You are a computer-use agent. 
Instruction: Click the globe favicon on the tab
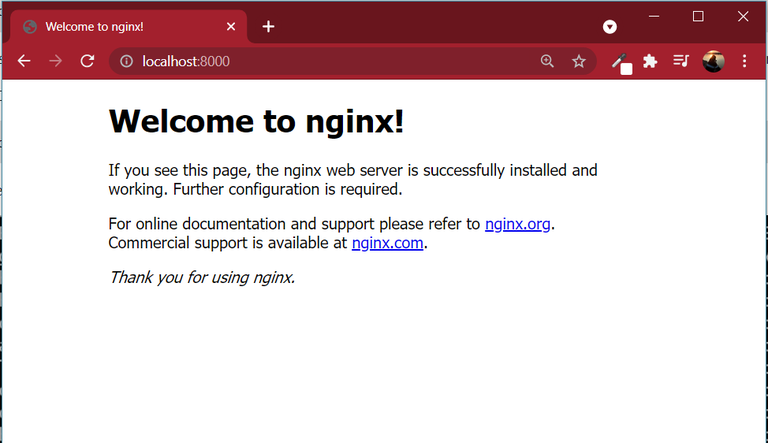pos(30,26)
